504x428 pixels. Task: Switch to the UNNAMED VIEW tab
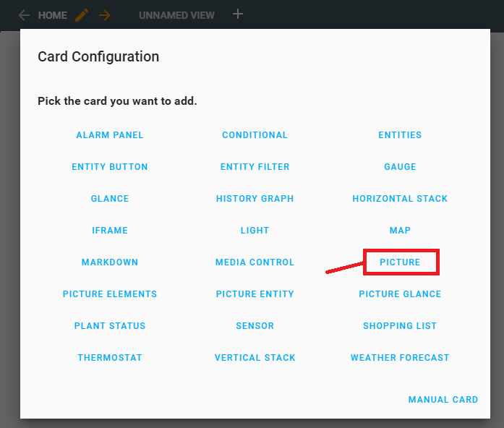click(x=176, y=15)
